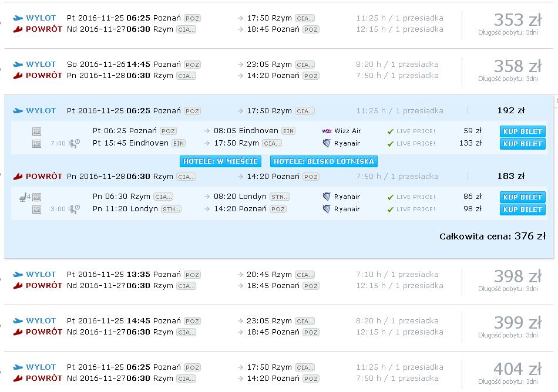Buy the 86 zł Rzym–Londyn ticket

[522, 197]
